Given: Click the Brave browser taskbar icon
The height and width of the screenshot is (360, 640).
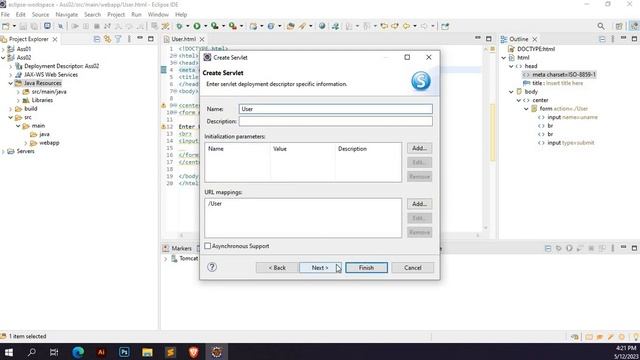Looking at the screenshot, I should [x=193, y=351].
